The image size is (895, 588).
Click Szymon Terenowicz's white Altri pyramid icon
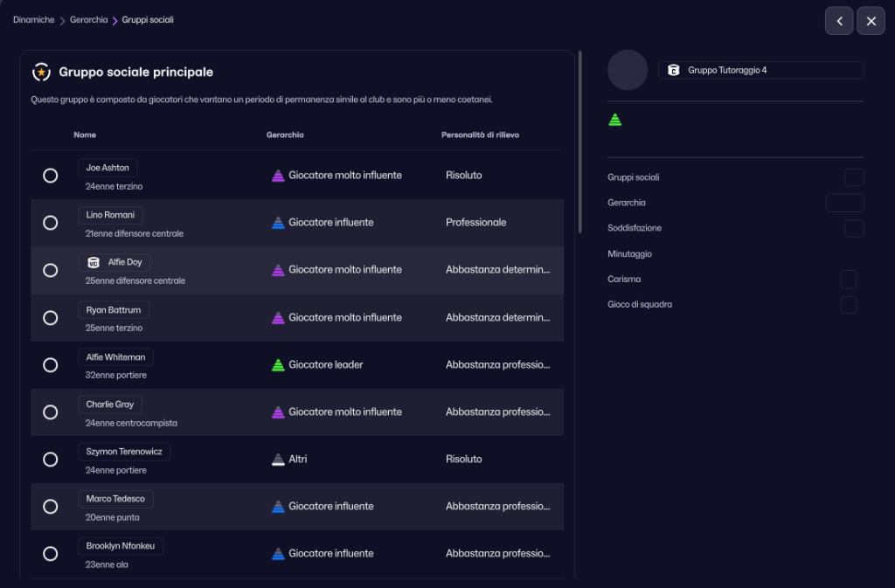click(x=278, y=460)
